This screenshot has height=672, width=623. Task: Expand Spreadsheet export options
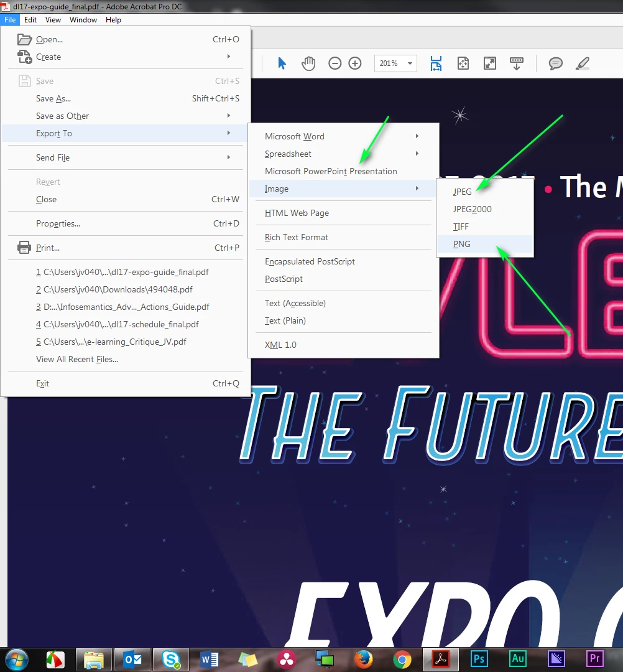343,154
